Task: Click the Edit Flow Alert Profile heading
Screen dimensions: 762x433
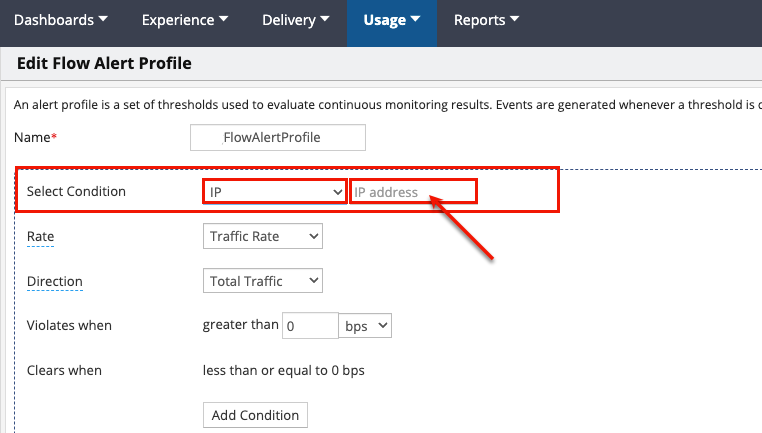Action: coord(104,64)
